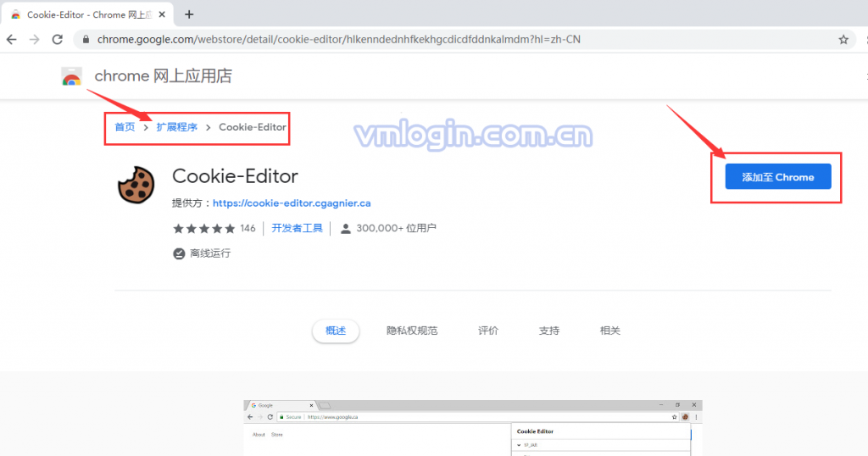Open the 扩展程序 breadcrumb link
868x456 pixels.
click(176, 127)
